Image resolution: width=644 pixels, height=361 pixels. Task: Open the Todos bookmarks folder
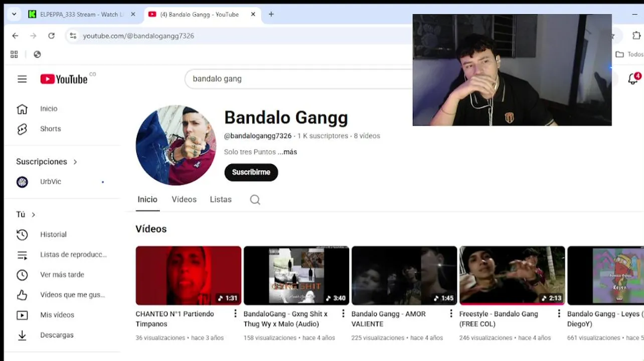[x=629, y=54]
